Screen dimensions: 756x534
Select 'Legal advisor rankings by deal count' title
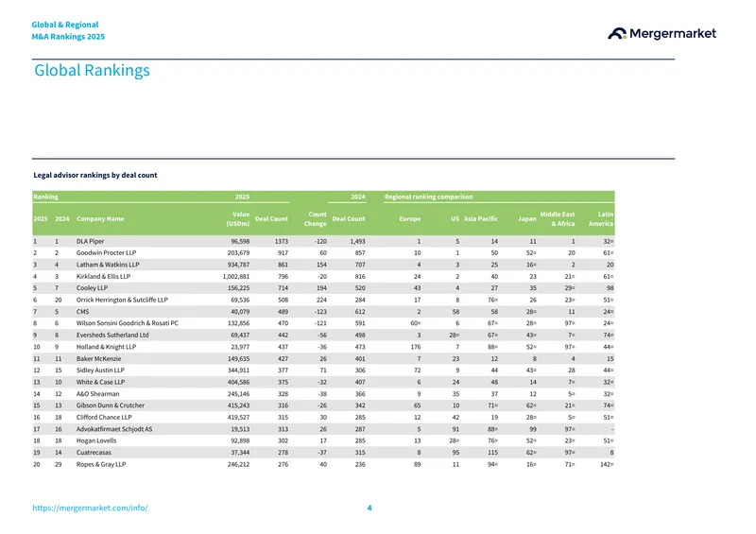(x=95, y=175)
